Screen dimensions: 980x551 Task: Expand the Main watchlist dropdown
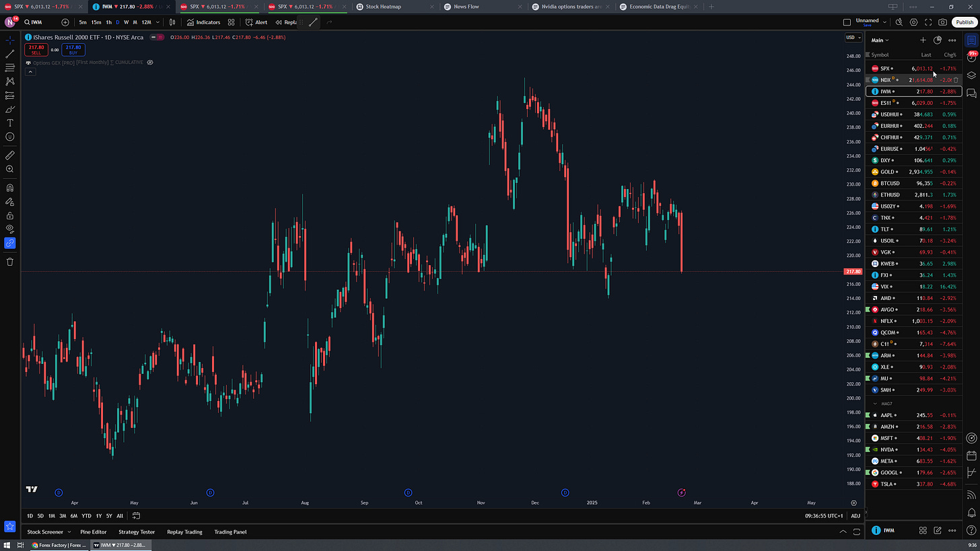pyautogui.click(x=880, y=40)
